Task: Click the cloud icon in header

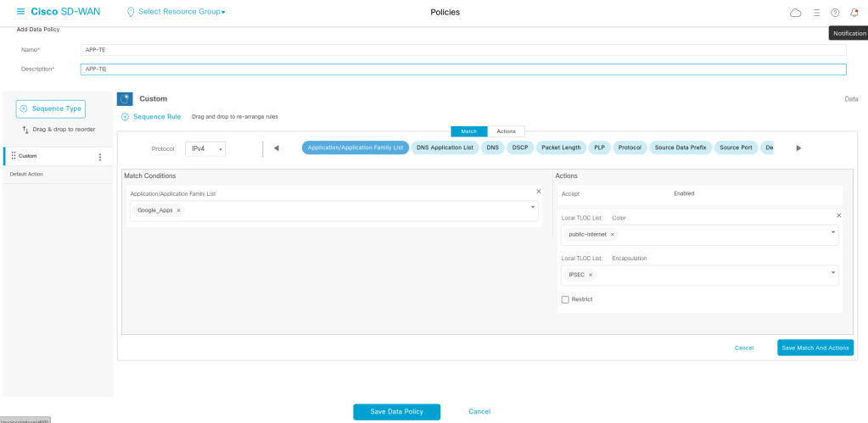Action: click(795, 13)
